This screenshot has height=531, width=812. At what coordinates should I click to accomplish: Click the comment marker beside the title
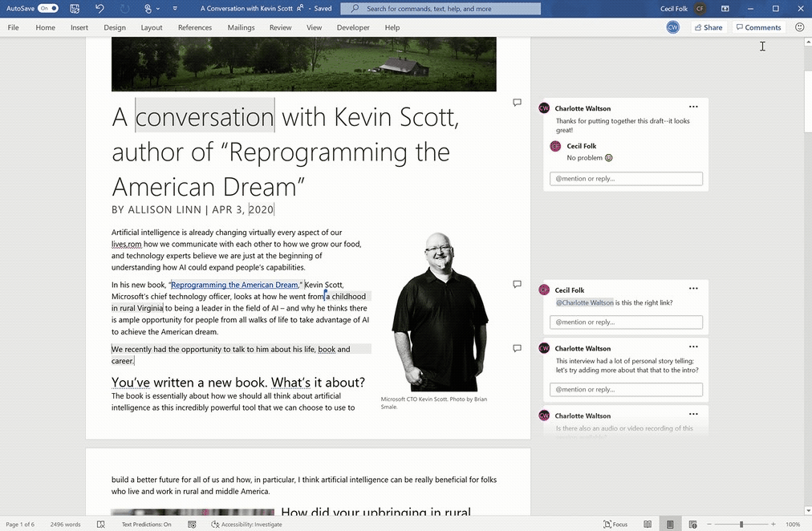pos(517,103)
